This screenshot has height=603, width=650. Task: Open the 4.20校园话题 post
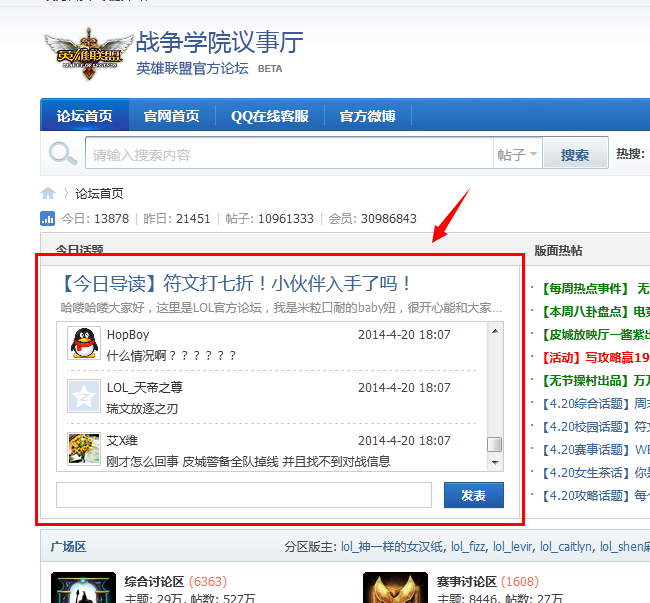(x=595, y=426)
